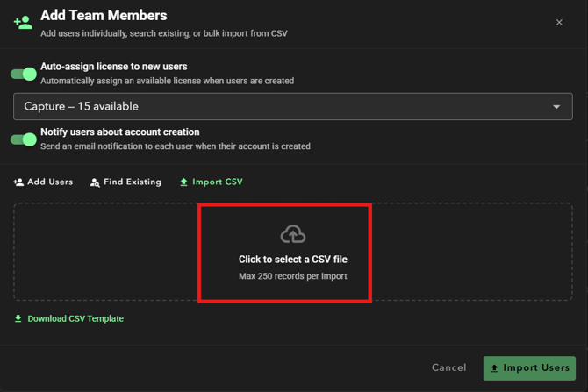Click the person-plus icon beside Add Users
The image size is (588, 392).
[18, 182]
